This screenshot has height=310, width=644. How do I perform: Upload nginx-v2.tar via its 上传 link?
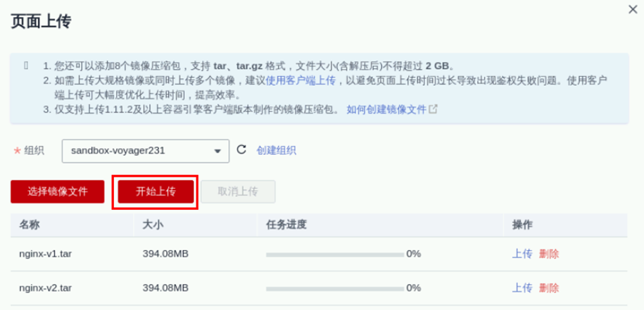[x=522, y=287]
